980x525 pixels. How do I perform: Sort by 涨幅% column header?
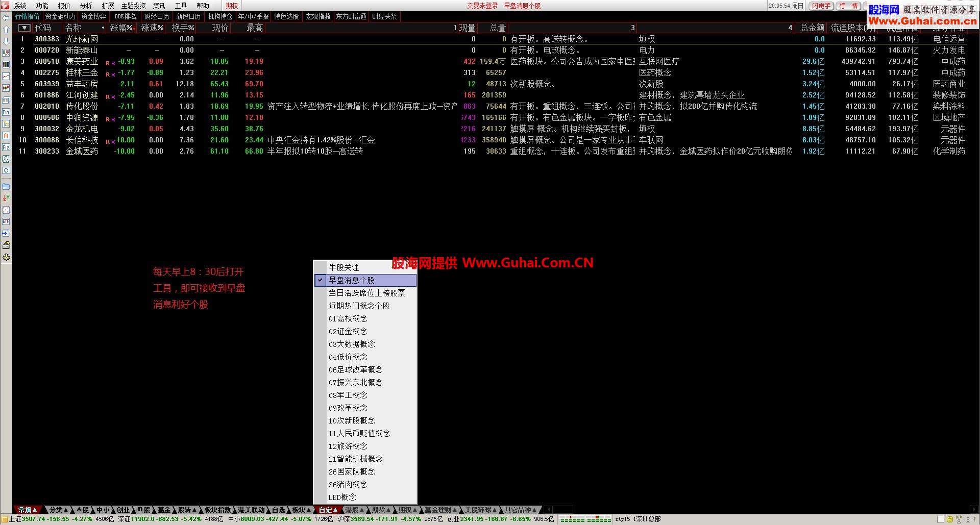click(121, 28)
